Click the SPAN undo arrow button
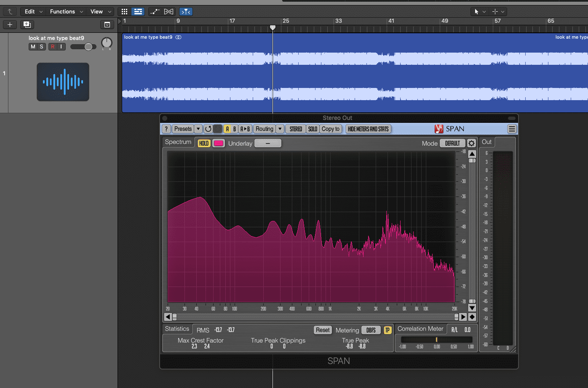 (208, 129)
